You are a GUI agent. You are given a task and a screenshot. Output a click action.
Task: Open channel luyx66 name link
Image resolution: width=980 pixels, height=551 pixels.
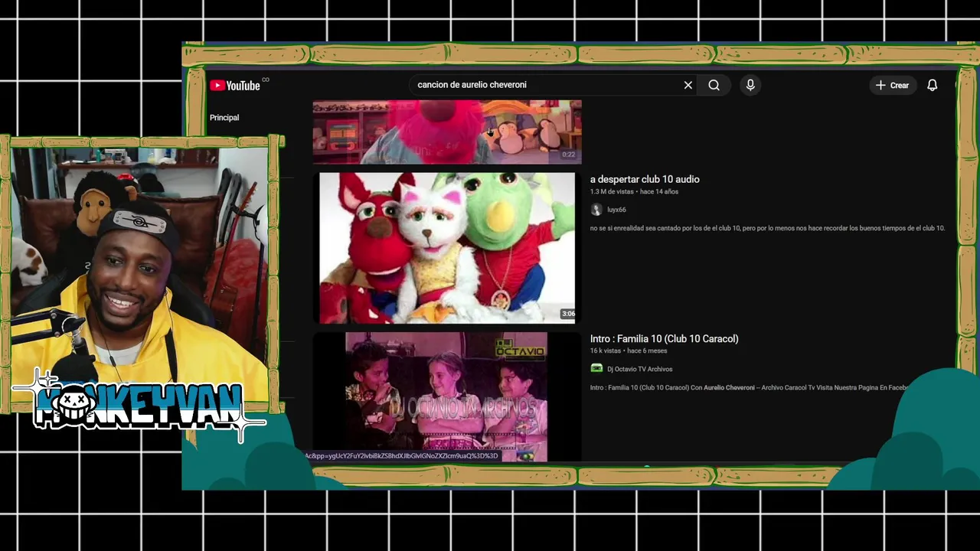point(616,210)
